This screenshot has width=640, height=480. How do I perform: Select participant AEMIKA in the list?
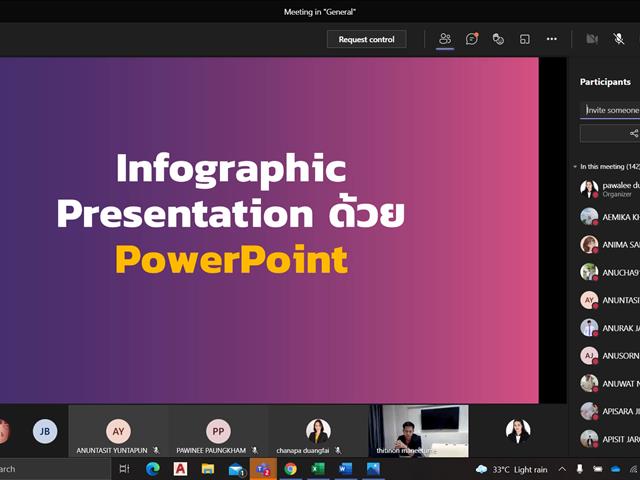point(610,217)
